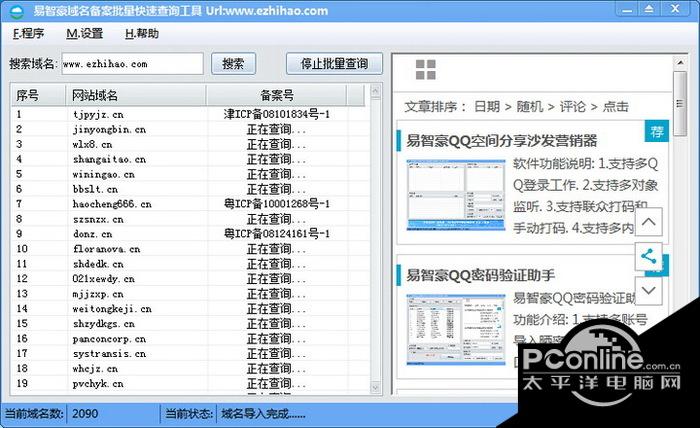Select row with domain systransis.cn
Viewport: 700px width, 428px height.
pos(190,353)
